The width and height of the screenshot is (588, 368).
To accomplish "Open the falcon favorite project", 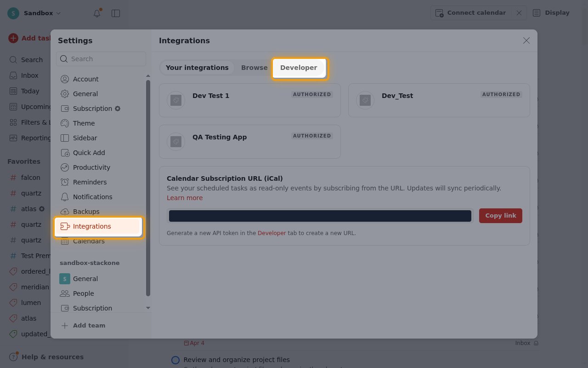I will click(x=30, y=178).
